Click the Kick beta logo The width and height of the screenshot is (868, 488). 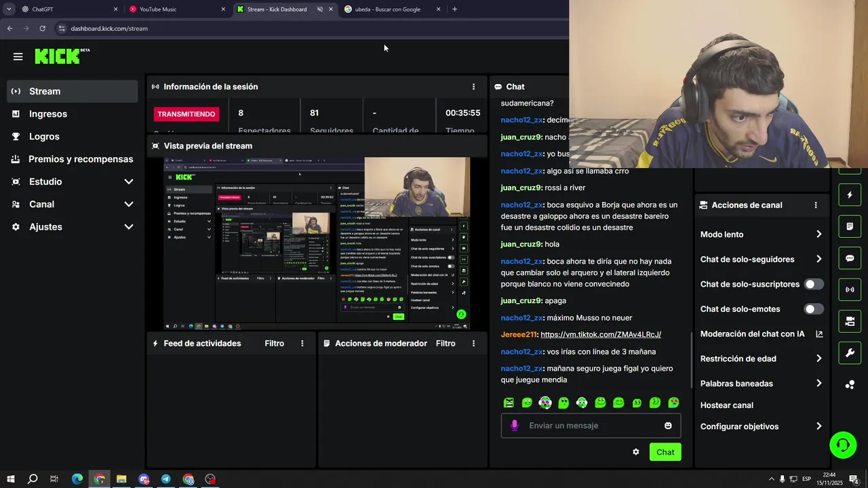pyautogui.click(x=62, y=56)
